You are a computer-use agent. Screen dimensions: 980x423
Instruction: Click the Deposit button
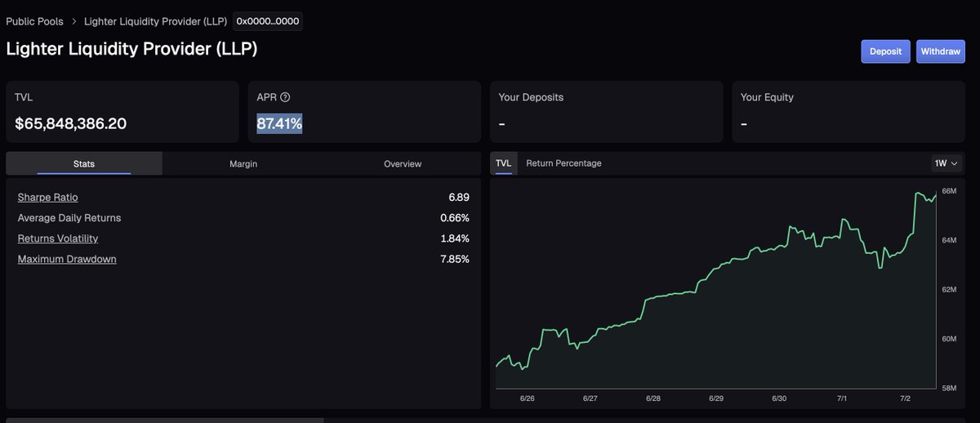point(885,51)
